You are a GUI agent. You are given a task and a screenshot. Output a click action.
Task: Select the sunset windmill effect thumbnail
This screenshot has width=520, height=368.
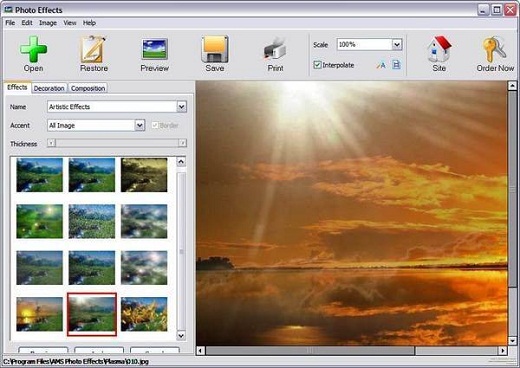pos(39,314)
